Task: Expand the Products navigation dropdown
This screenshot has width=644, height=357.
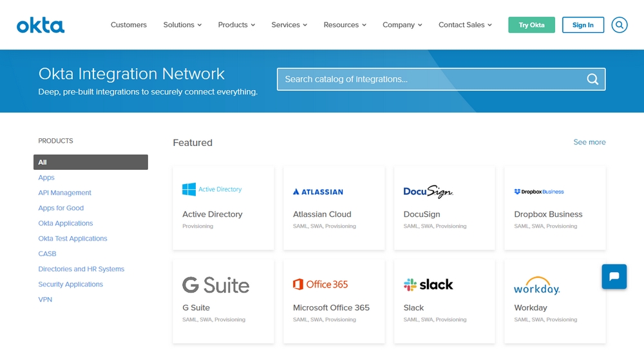Action: pyautogui.click(x=236, y=25)
